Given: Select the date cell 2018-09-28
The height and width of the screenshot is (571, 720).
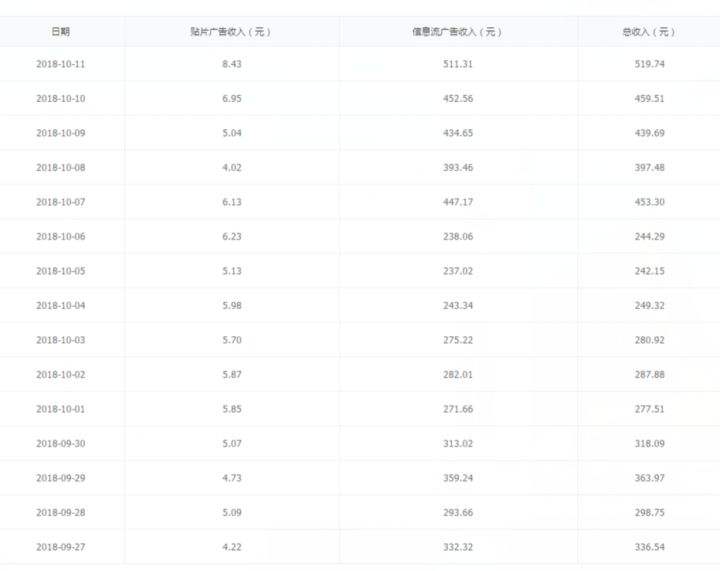Looking at the screenshot, I should (61, 512).
